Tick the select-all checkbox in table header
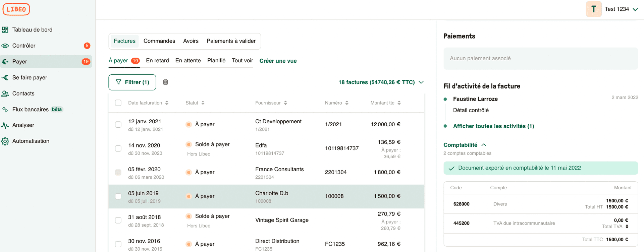The width and height of the screenshot is (644, 252). (118, 103)
